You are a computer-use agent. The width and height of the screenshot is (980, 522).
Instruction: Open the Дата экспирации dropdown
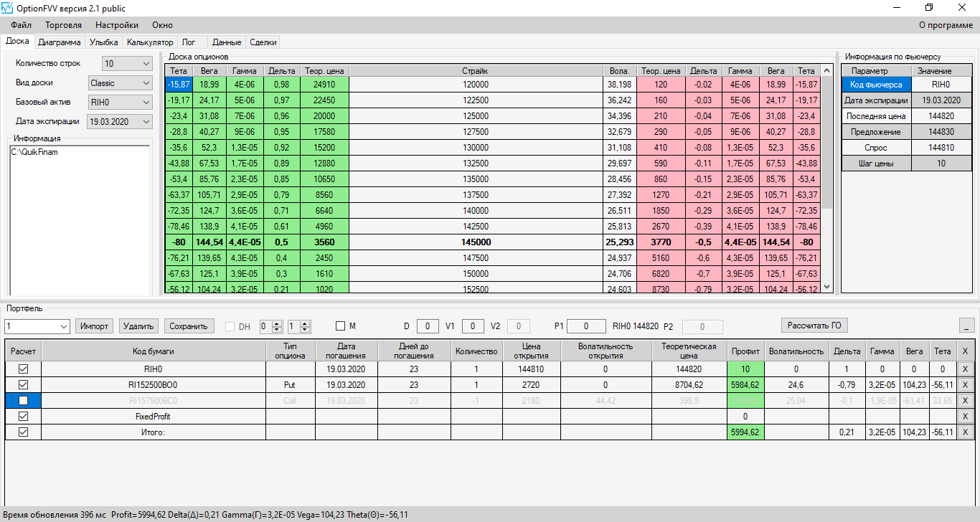pos(121,122)
